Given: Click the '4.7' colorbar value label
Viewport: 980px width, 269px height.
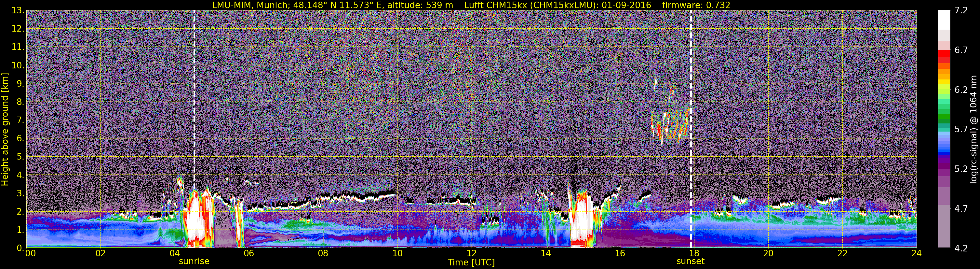Looking at the screenshot, I should point(961,208).
